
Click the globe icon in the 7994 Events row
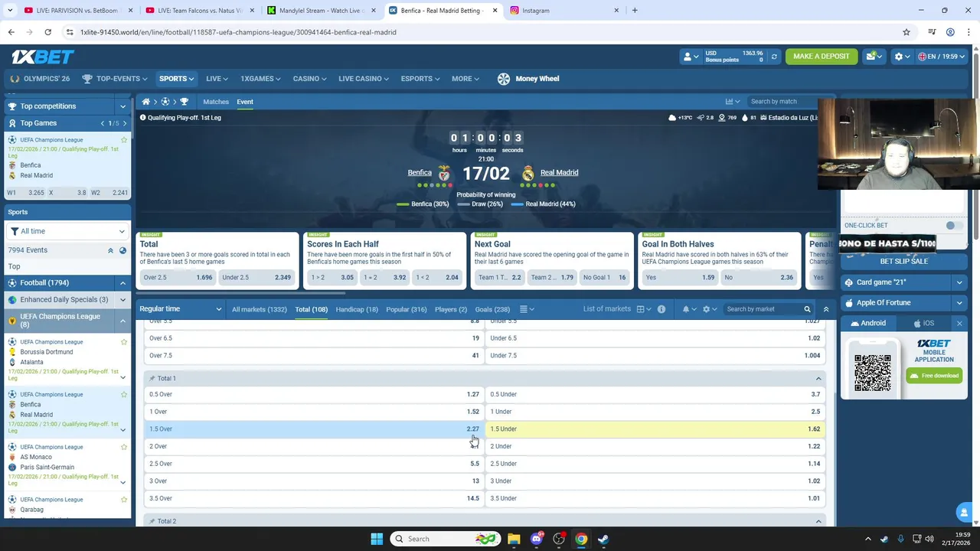point(122,250)
